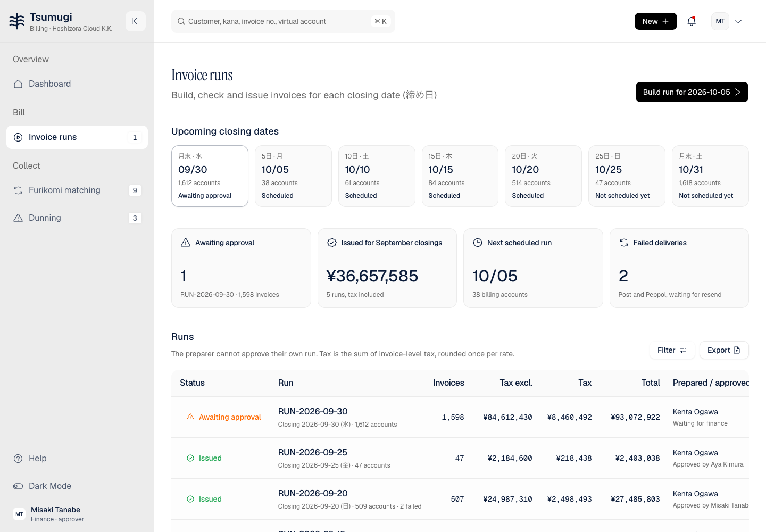
Task: Click the New button
Action: [x=656, y=21]
